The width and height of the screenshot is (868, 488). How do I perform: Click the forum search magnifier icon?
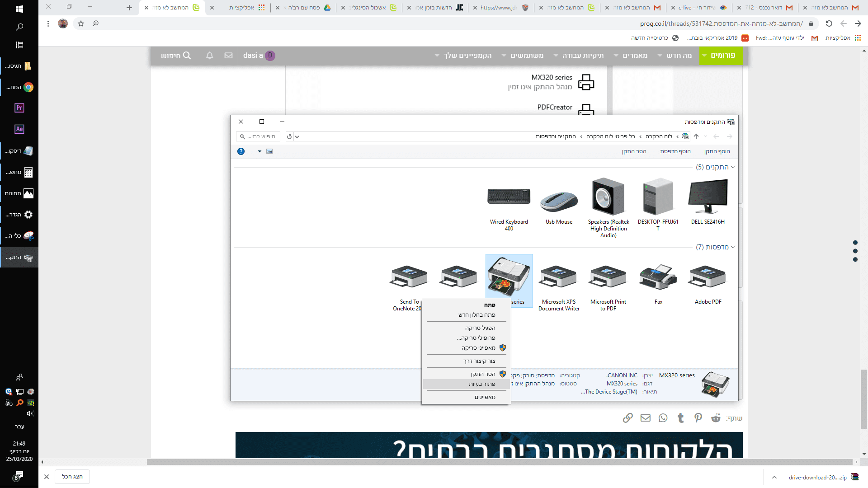[x=187, y=56]
